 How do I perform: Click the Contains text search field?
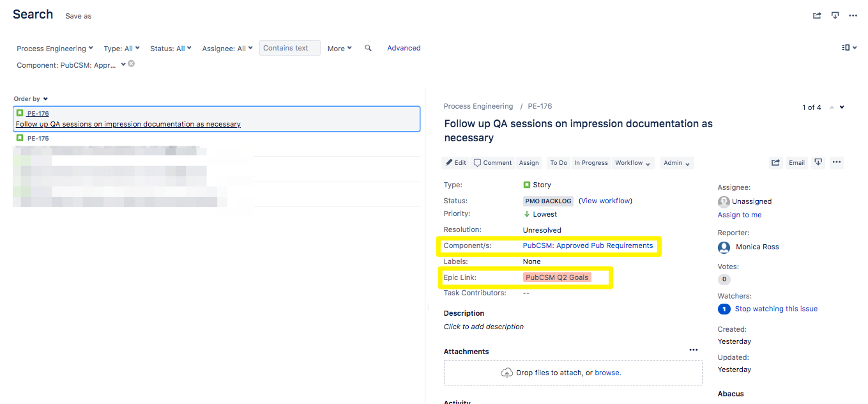point(289,48)
